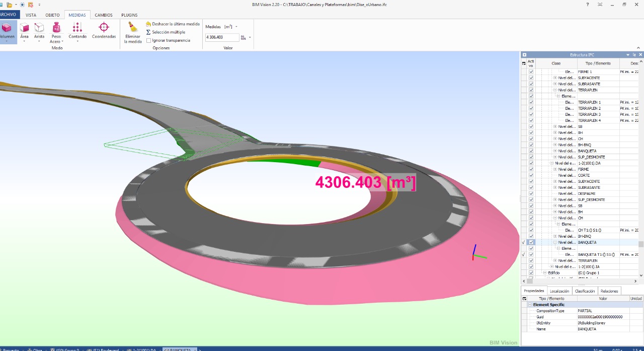This screenshot has width=644, height=351.
Task: Open the Clasificación properties tab
Action: [x=585, y=291]
